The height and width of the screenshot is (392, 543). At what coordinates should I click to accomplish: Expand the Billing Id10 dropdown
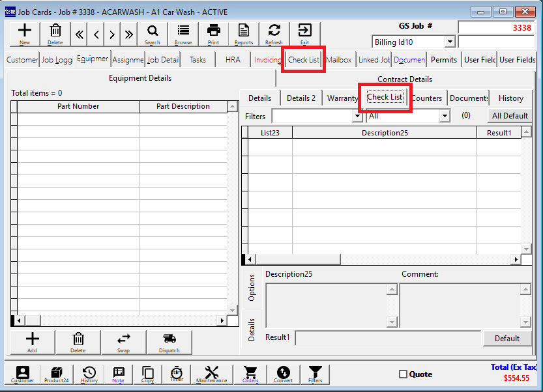(x=450, y=42)
